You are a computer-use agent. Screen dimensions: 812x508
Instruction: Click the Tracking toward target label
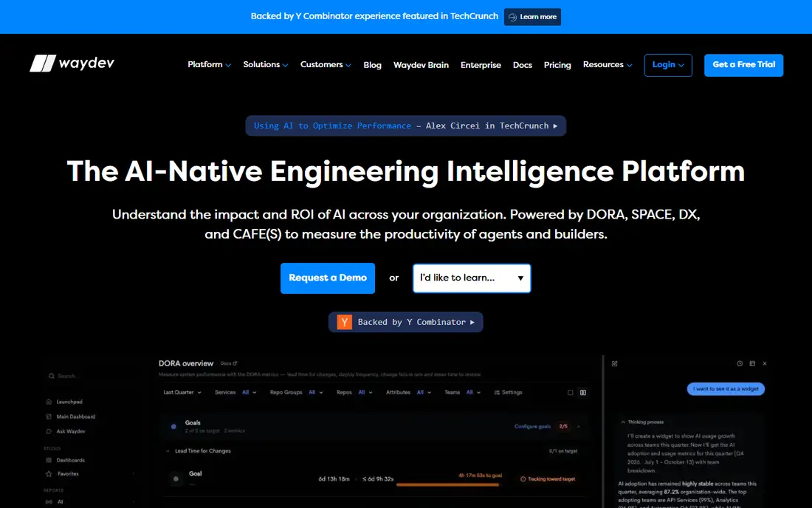pyautogui.click(x=551, y=479)
